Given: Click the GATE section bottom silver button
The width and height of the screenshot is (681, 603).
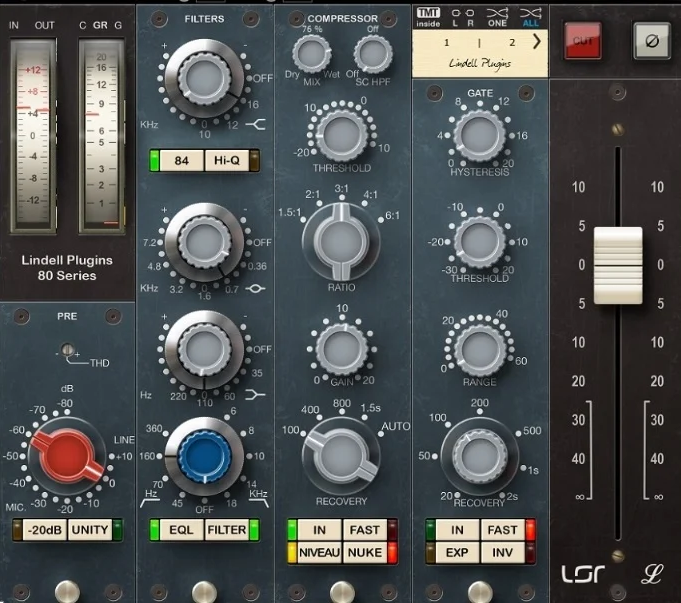Looking at the screenshot, I should pyautogui.click(x=479, y=592).
